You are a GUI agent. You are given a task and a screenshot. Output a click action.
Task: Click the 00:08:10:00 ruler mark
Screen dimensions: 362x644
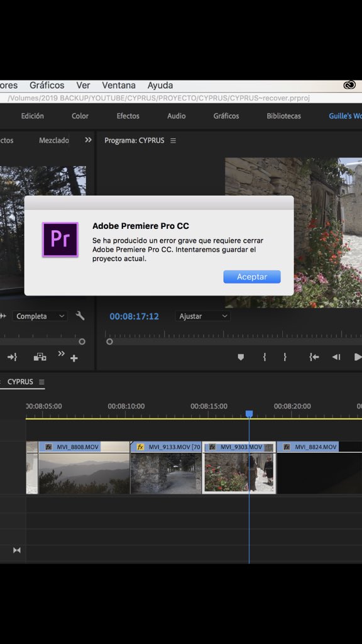click(x=126, y=406)
